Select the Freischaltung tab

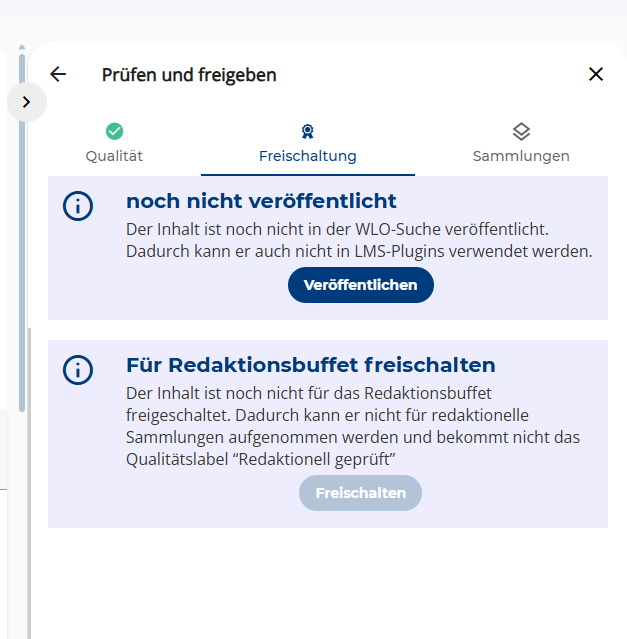pyautogui.click(x=308, y=144)
